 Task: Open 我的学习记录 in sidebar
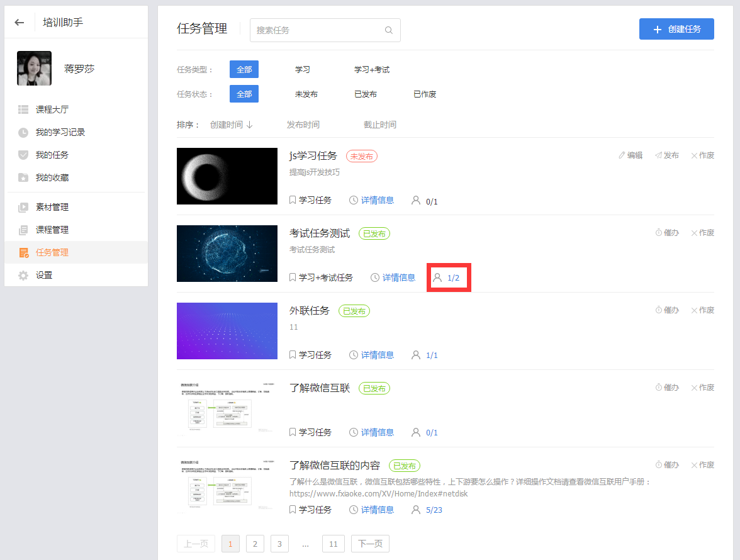(x=60, y=132)
